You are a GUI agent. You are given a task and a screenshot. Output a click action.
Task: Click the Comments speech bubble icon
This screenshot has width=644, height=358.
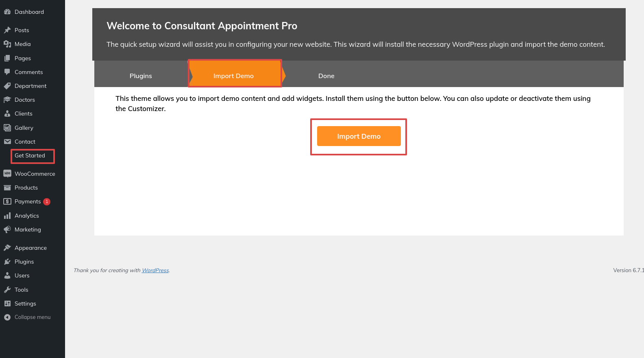click(7, 72)
